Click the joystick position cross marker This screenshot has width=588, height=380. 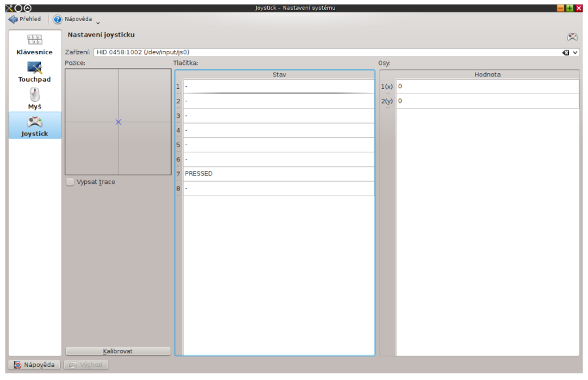(x=118, y=122)
